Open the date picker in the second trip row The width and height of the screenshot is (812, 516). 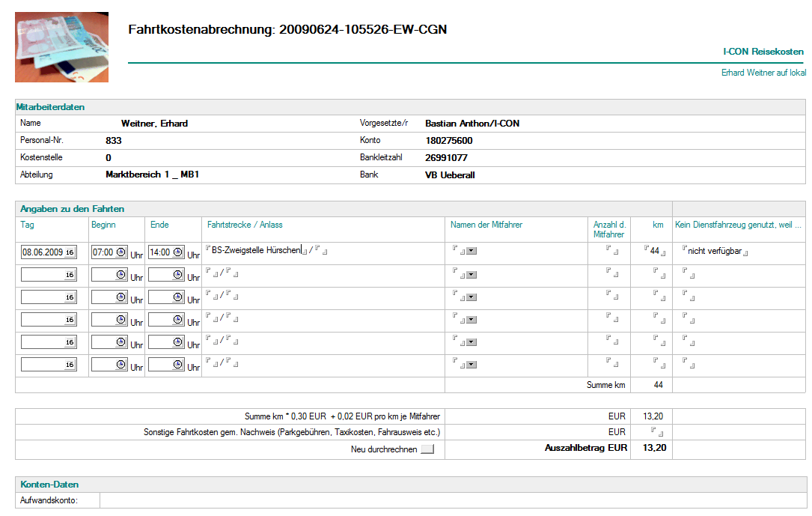point(70,275)
